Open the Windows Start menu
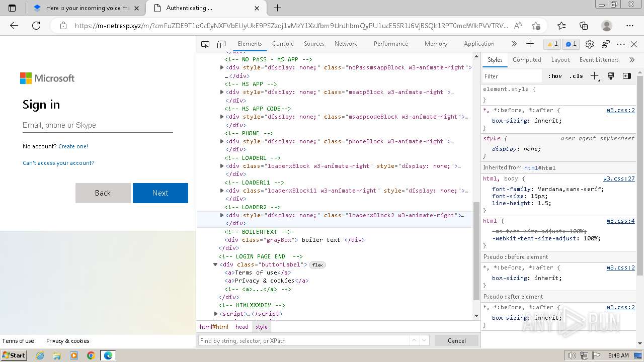Screen dimensions: 644x362 coord(14,355)
